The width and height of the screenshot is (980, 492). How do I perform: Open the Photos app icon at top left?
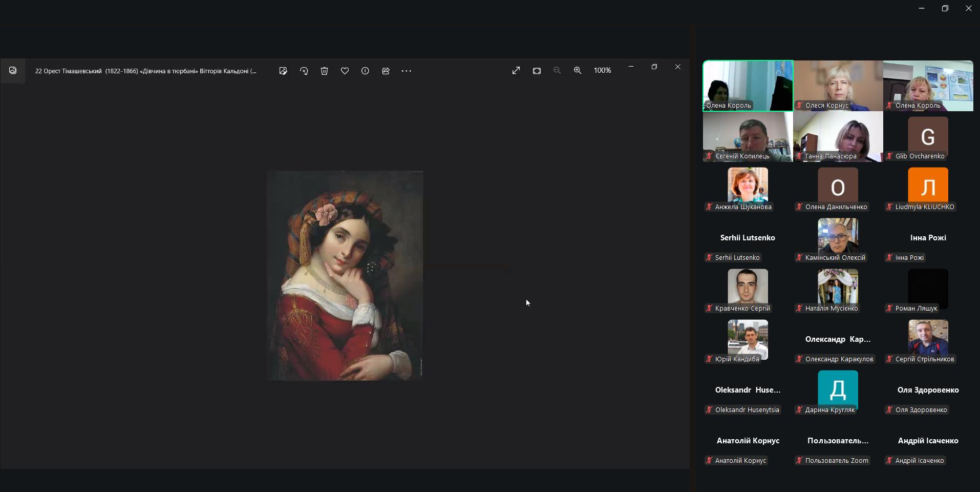(x=13, y=71)
